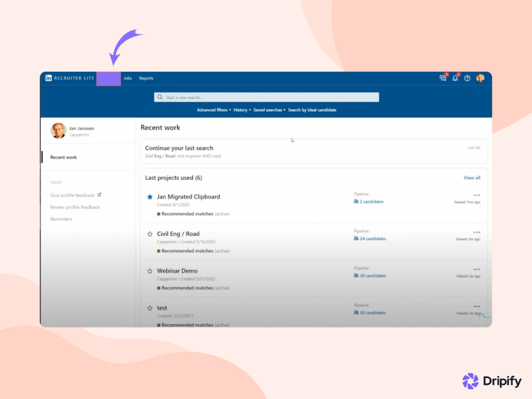Screen dimensions: 532x399
Task: Unstar the Jan Migrated Clipboard project
Action: [149, 196]
